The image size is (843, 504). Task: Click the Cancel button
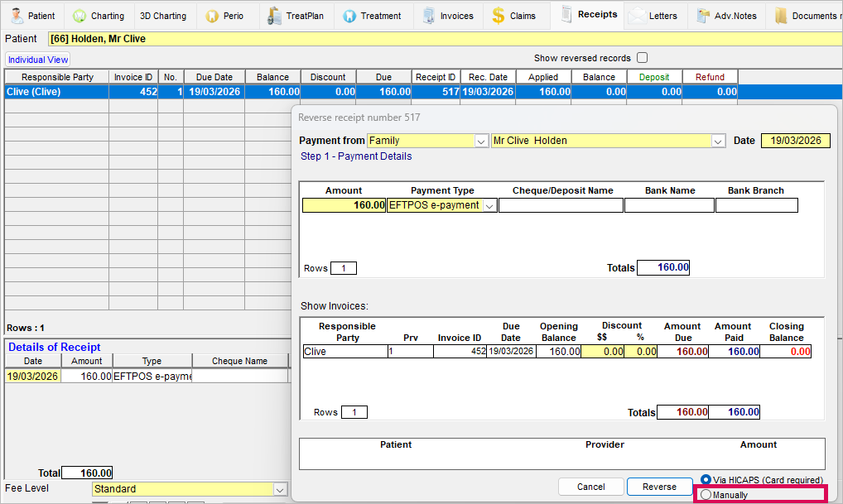(590, 487)
